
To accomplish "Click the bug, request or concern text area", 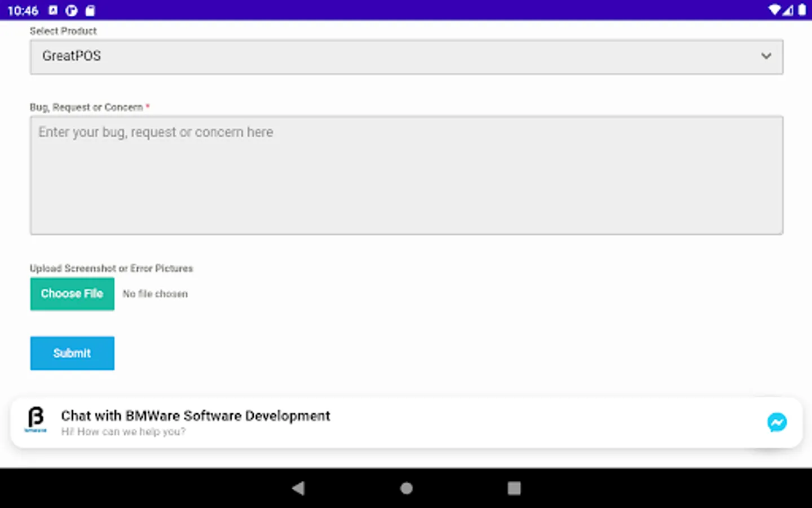I will (x=406, y=175).
